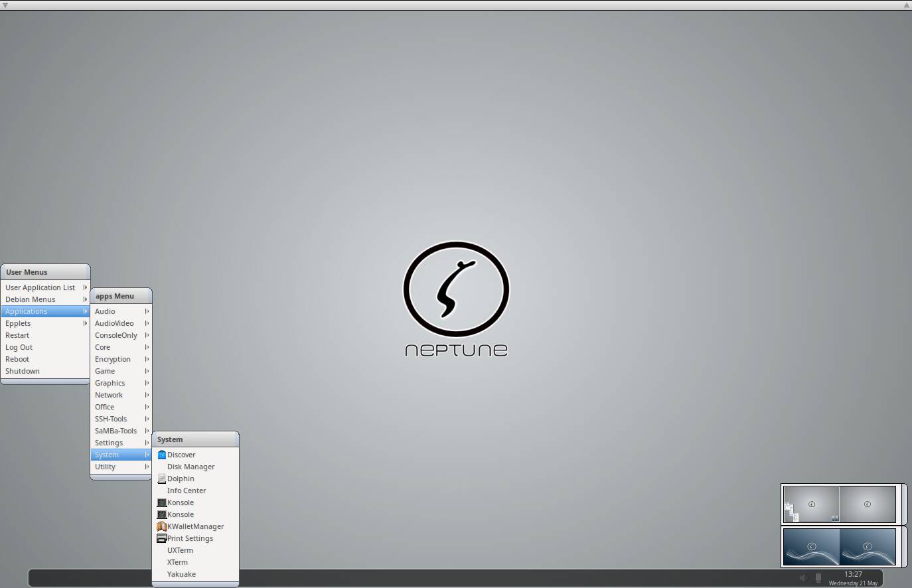Click the clock showing 13:27

click(x=853, y=575)
